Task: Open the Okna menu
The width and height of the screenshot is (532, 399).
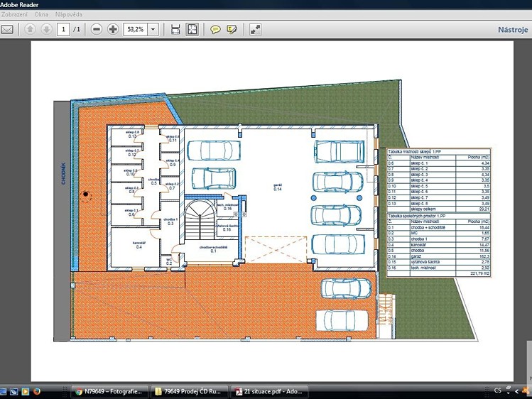Action: [x=41, y=15]
